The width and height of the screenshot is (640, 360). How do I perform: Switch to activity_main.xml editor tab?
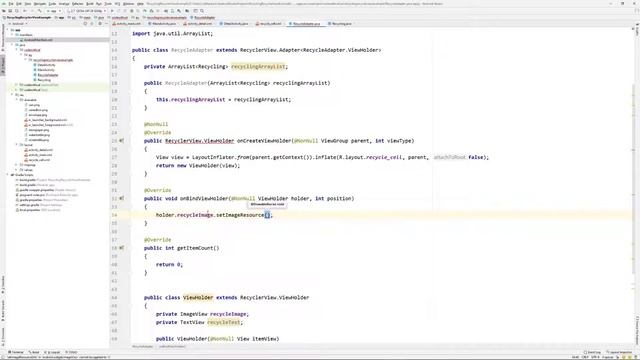pos(127,24)
